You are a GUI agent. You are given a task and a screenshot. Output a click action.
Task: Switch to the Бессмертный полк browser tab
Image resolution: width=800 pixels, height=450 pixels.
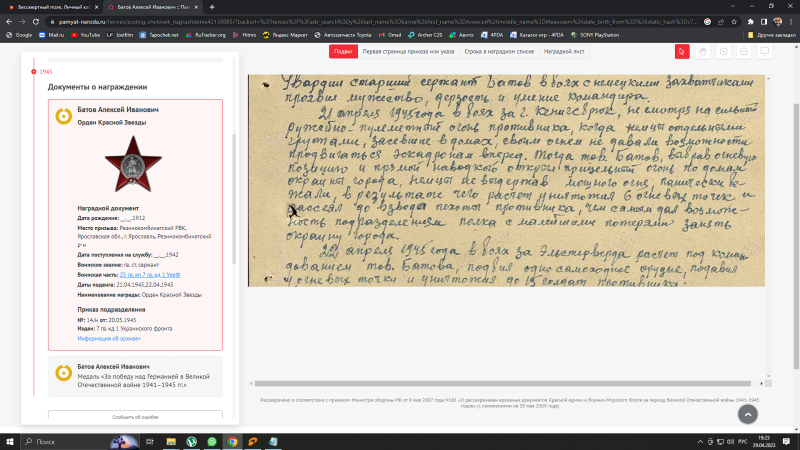(52, 7)
